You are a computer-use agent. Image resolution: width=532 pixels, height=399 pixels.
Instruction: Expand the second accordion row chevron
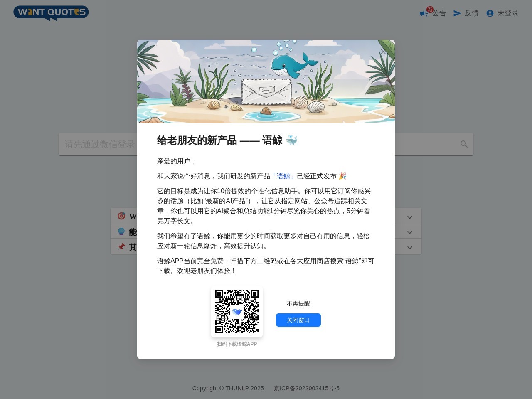pyautogui.click(x=410, y=232)
